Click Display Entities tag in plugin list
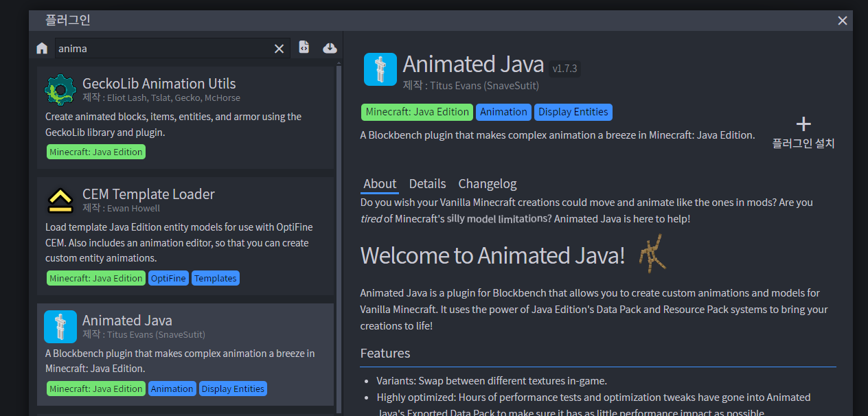The width and height of the screenshot is (868, 416). pyautogui.click(x=233, y=389)
